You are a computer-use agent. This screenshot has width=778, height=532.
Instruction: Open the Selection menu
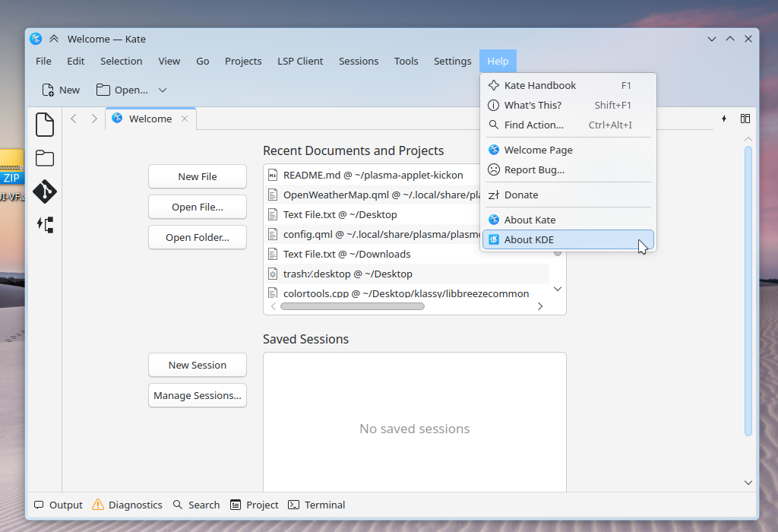(x=121, y=61)
